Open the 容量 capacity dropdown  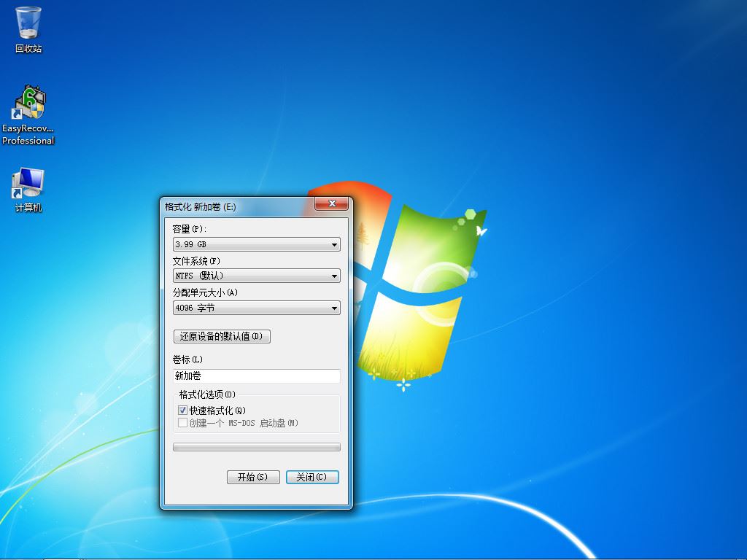click(x=256, y=244)
